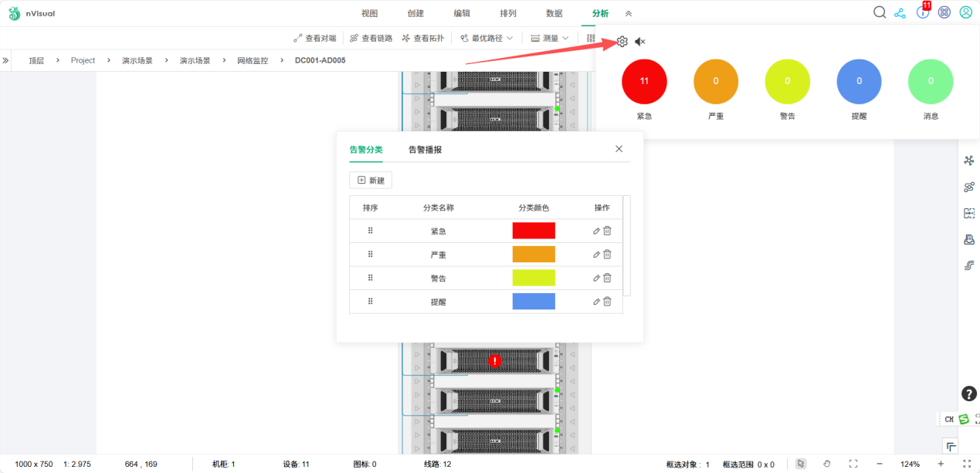980x473 pixels.
Task: Edit the 提醒 category with pencil icon
Action: pos(596,302)
